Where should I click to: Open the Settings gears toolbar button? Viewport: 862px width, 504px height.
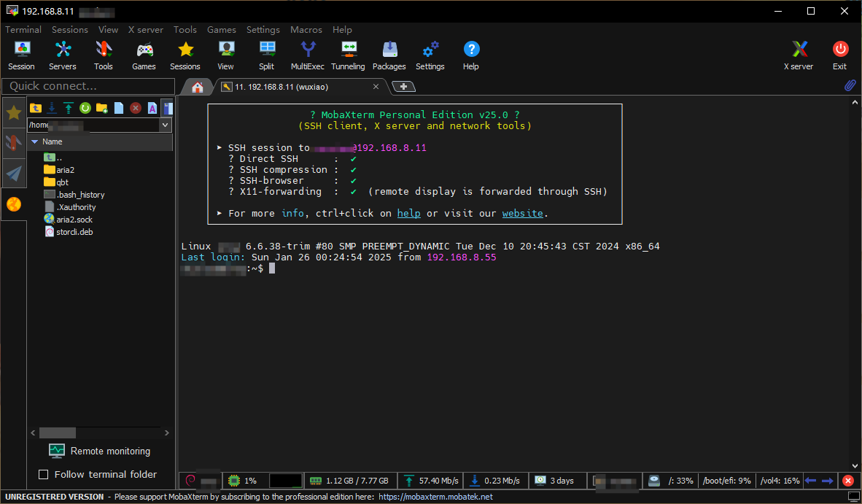click(430, 55)
